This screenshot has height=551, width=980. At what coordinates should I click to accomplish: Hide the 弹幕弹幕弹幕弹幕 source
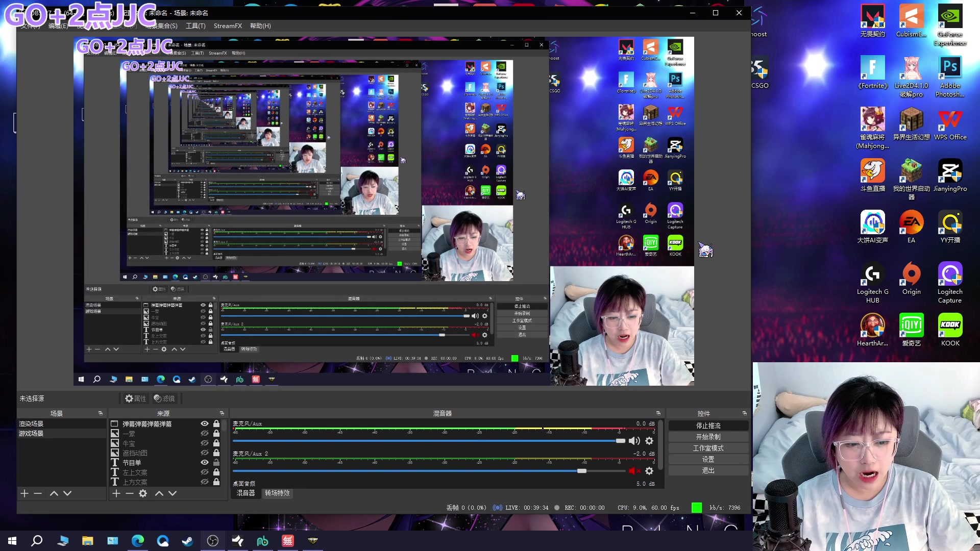tap(204, 424)
